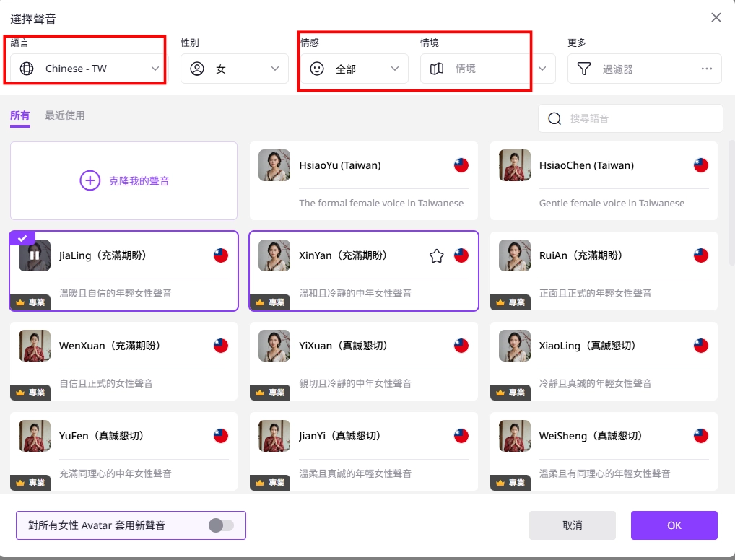The height and width of the screenshot is (560, 735).
Task: Click the crown 專業 badge on RuiAn card
Action: pos(511,302)
